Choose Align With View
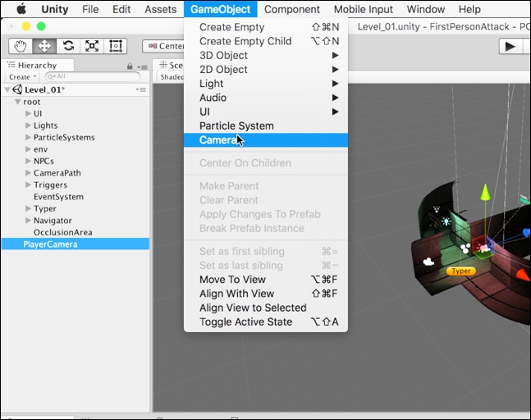Viewport: 531px width, 420px height. pyautogui.click(x=266, y=294)
